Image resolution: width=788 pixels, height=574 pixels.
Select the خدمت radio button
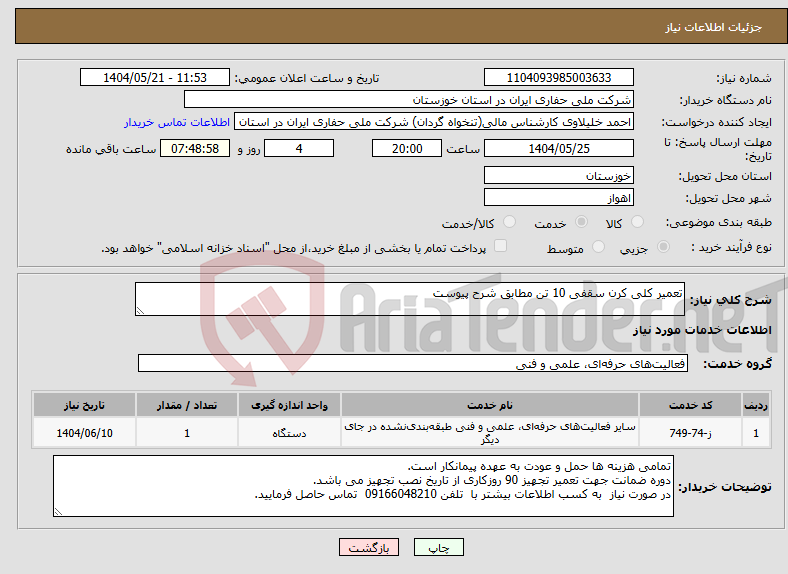(x=581, y=222)
